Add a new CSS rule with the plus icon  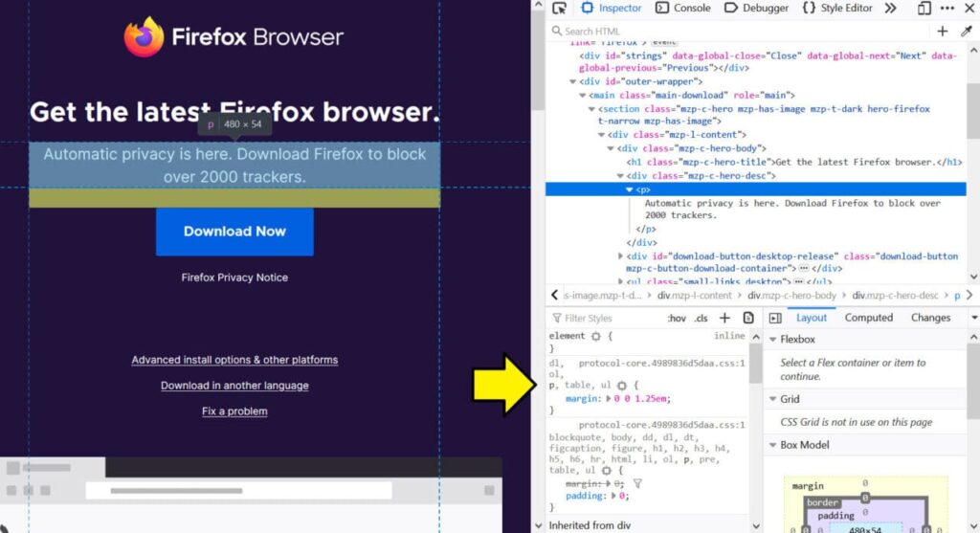[724, 318]
